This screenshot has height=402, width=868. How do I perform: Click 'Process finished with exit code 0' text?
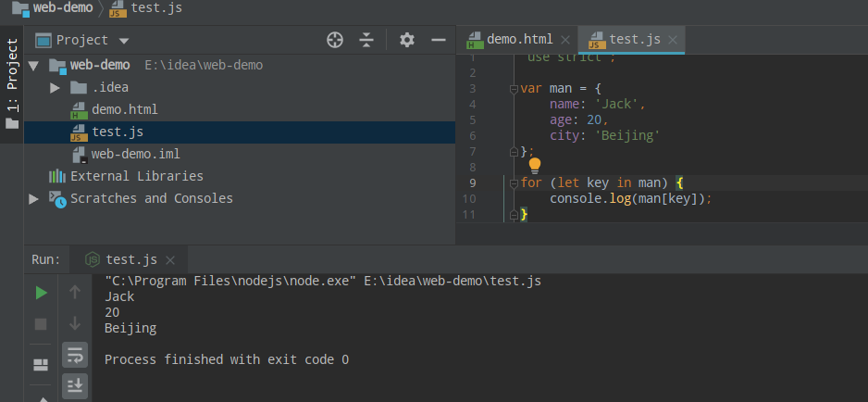pyautogui.click(x=227, y=360)
